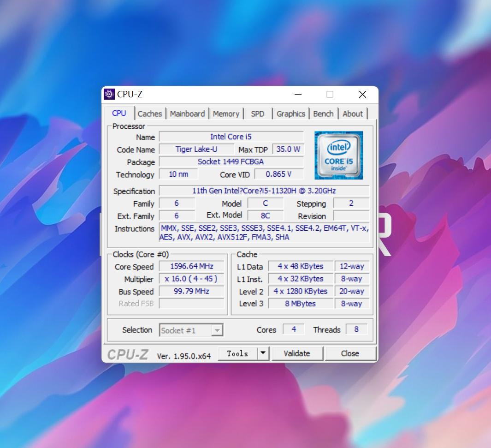The width and height of the screenshot is (491, 448).
Task: Click the Instructions list text box
Action: (264, 233)
